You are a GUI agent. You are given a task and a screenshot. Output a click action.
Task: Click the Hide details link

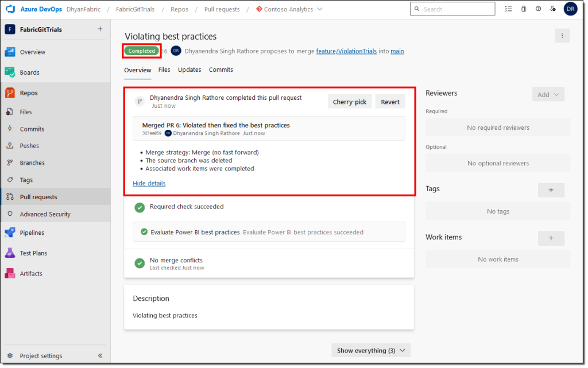pos(149,183)
